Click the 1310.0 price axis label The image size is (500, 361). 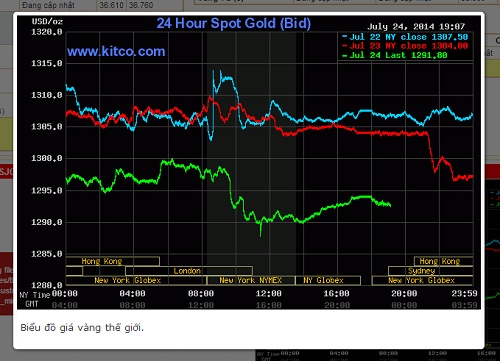point(47,95)
